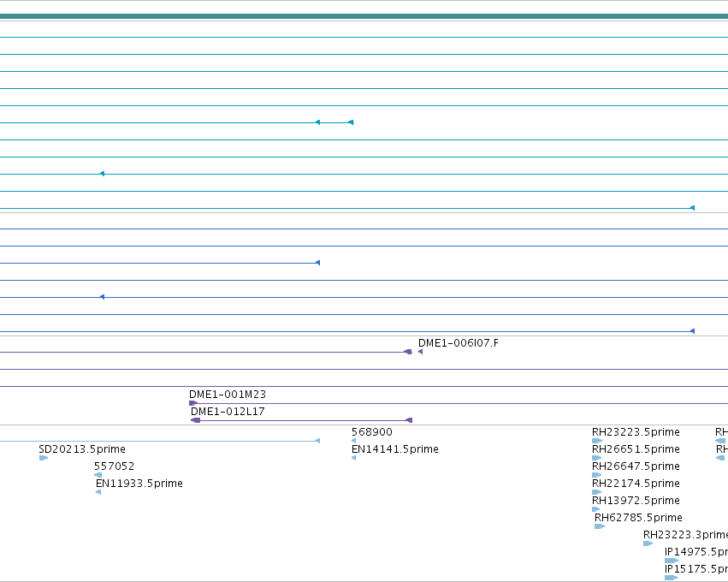This screenshot has height=582, width=728.
Task: Click the SD20213.5prime arrow glyph
Action: (43, 458)
